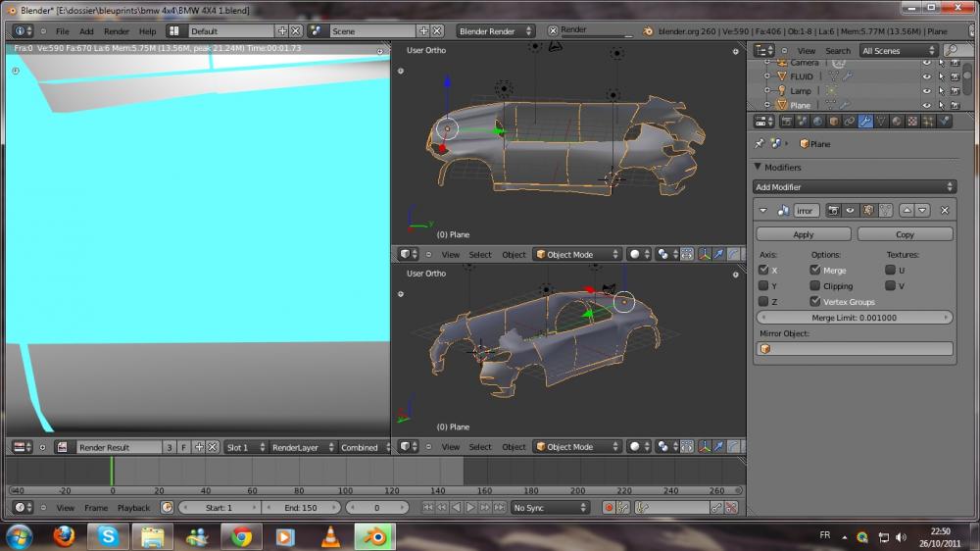Move the Mirror modifier up in stack
This screenshot has height=551, width=980.
click(906, 211)
